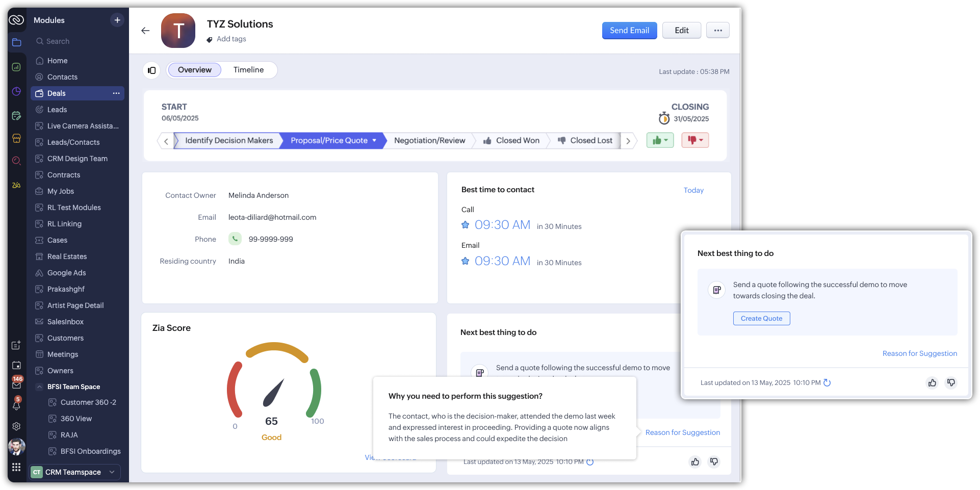Click thumbs up in the popup suggestion card

(x=932, y=382)
